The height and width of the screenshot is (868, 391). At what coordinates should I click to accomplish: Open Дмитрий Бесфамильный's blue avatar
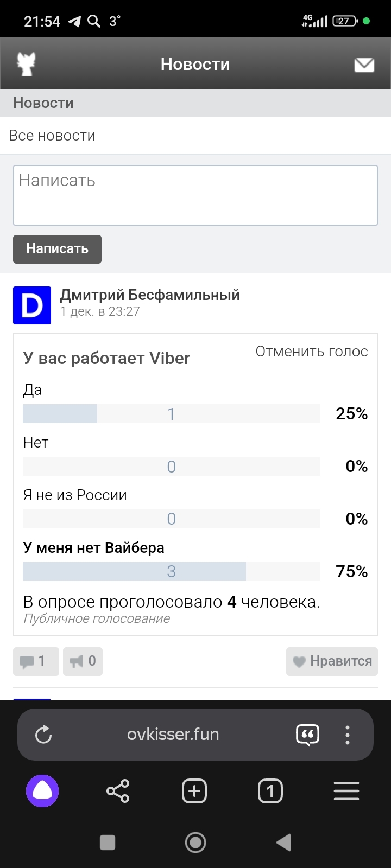[x=32, y=305]
